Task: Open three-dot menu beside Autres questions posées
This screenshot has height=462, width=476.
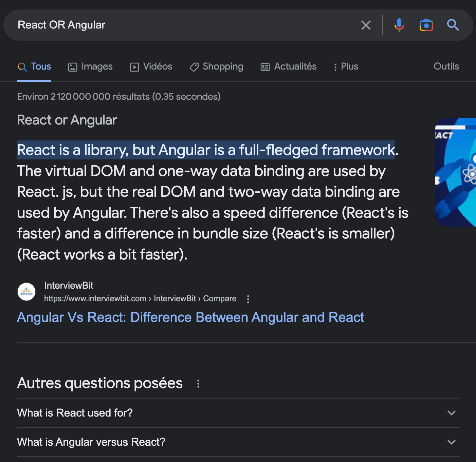Action: [x=198, y=384]
